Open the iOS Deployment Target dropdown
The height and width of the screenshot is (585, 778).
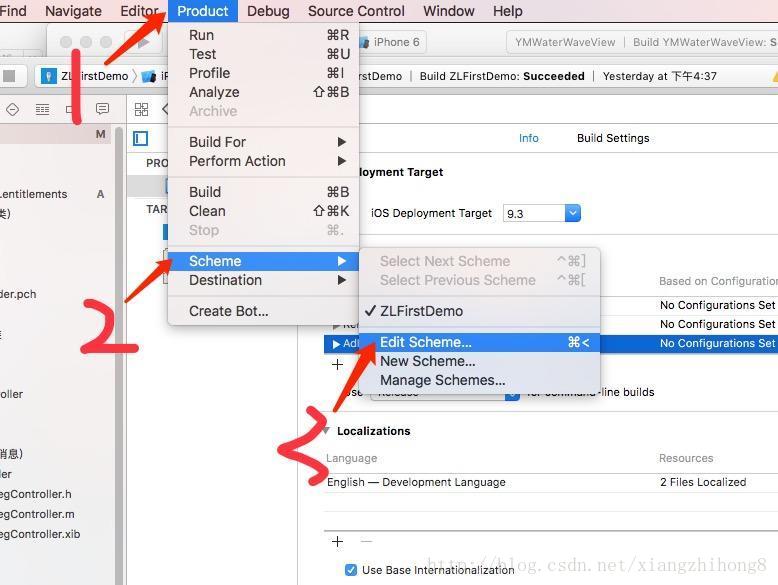pos(573,213)
